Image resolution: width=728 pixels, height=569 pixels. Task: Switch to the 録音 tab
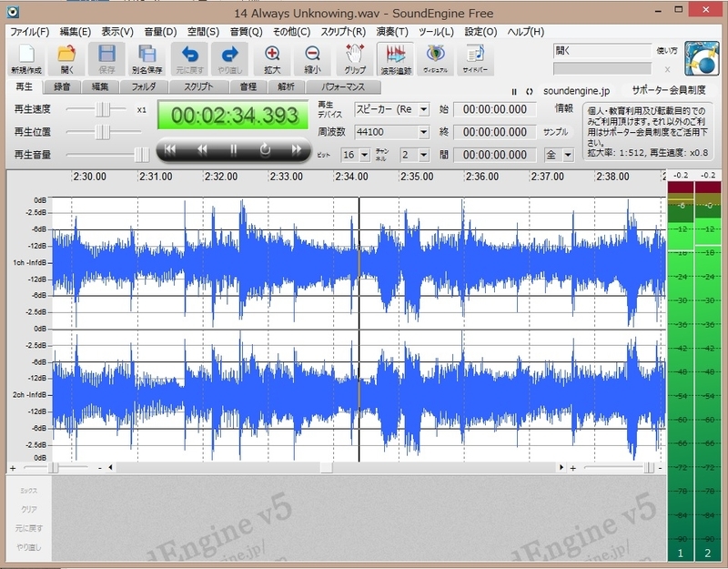pos(62,86)
